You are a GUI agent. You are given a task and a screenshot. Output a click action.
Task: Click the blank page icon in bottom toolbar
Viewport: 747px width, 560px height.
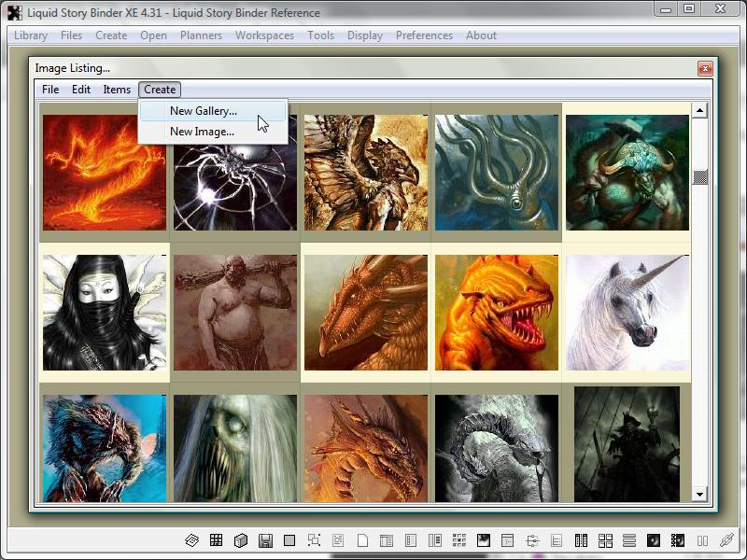click(362, 540)
